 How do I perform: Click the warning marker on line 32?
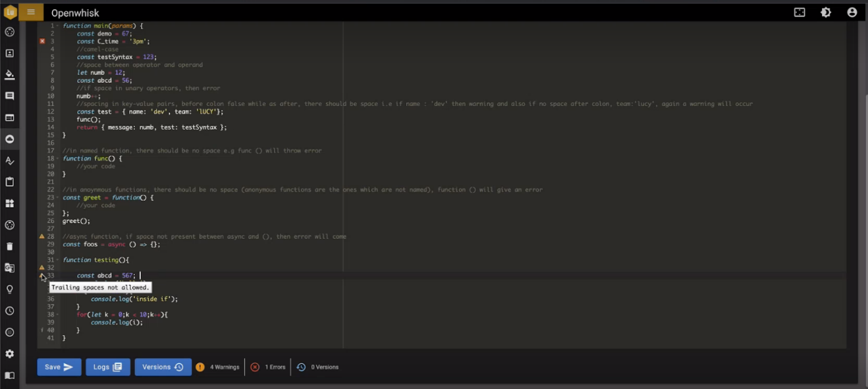tap(42, 268)
